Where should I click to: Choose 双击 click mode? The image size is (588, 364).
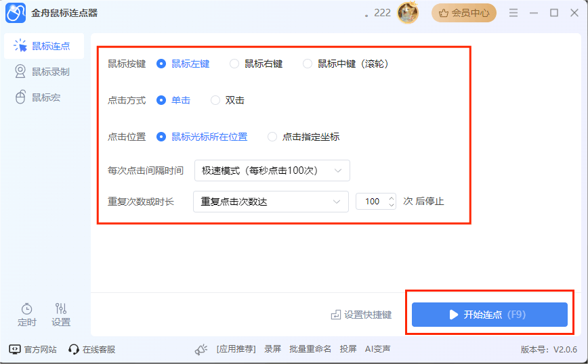tap(215, 100)
